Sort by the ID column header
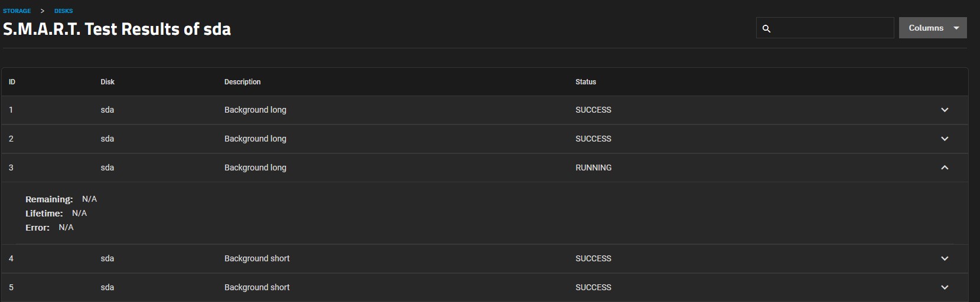 (x=12, y=82)
